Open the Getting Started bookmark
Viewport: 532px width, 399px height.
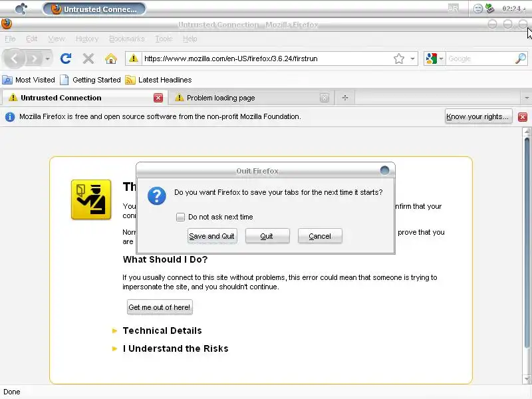pos(90,80)
